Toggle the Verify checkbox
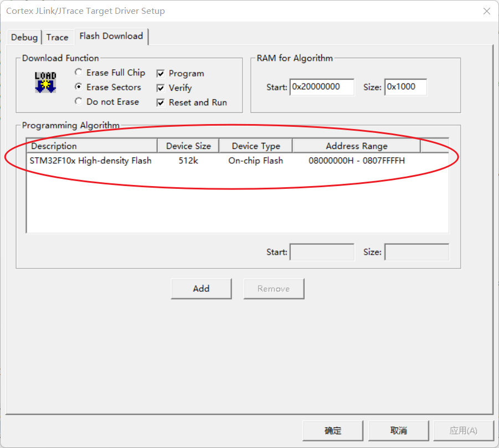 (160, 87)
